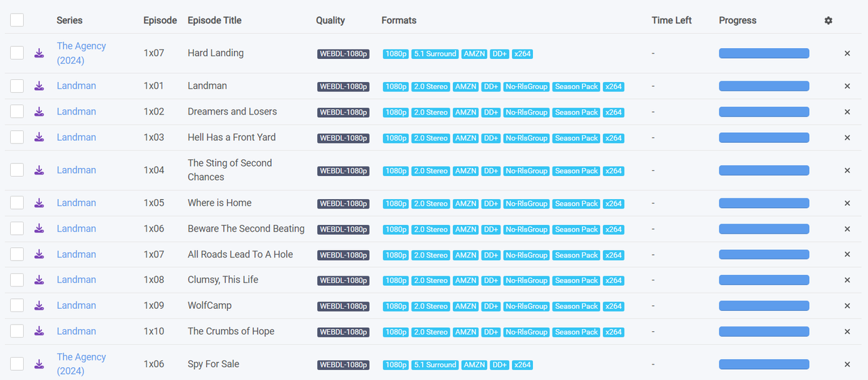Click download icon for Hell Has a Front Yard
Image resolution: width=868 pixels, height=380 pixels.
point(39,138)
